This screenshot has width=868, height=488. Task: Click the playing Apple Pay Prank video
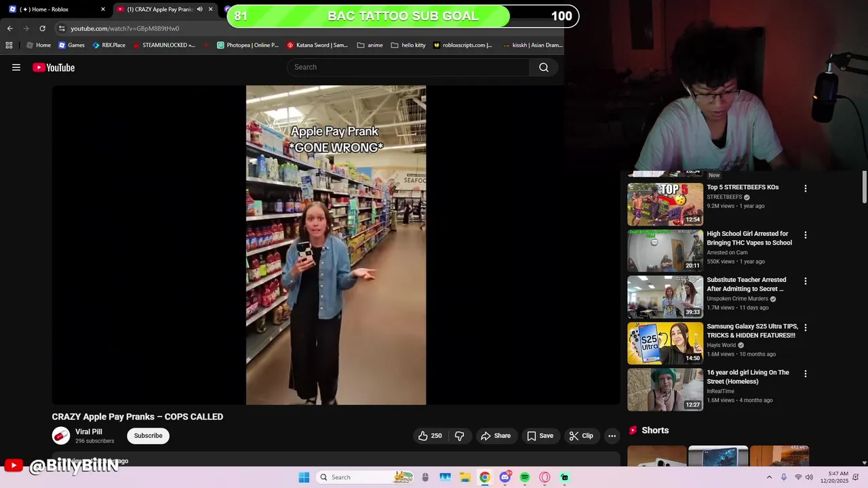click(336, 245)
